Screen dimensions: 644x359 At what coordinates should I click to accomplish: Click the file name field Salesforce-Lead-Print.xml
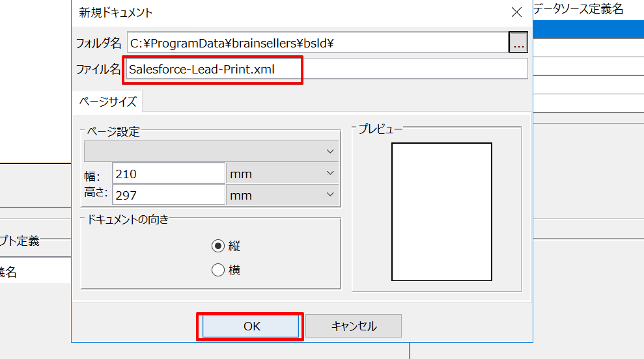326,69
